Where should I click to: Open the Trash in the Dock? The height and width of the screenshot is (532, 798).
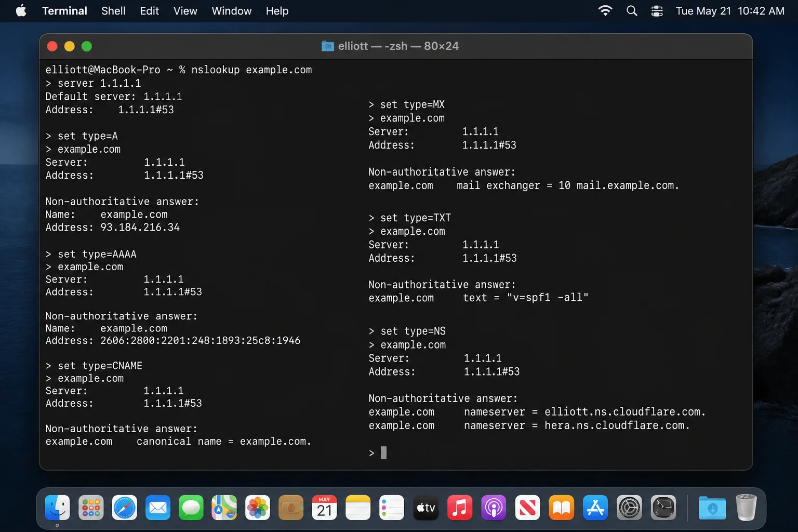point(746,508)
